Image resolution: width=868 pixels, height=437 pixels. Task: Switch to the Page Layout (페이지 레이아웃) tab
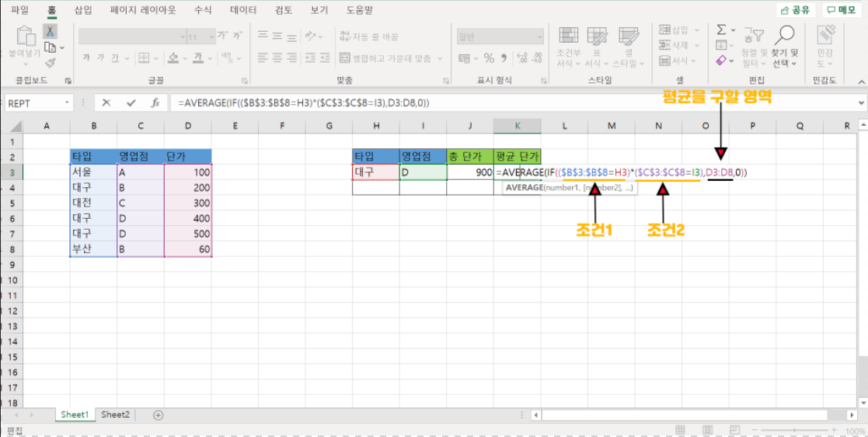coord(144,9)
